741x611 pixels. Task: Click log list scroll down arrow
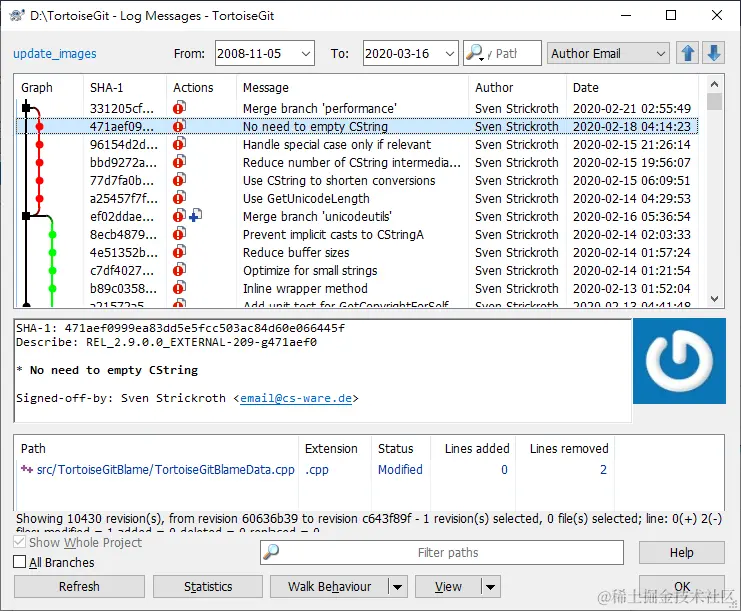coord(714,299)
